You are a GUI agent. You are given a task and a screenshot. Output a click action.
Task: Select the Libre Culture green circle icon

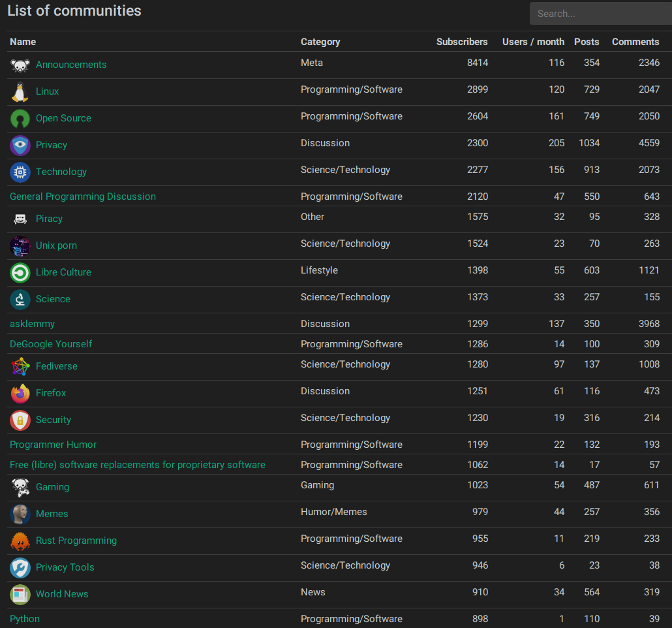20,273
